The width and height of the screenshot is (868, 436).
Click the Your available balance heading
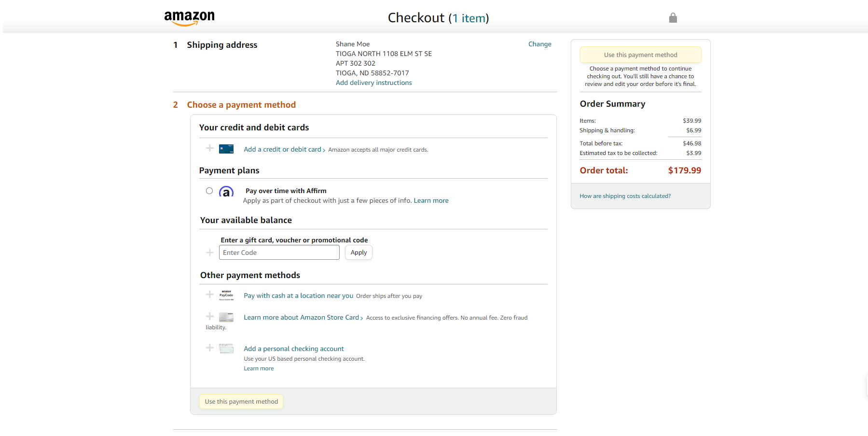[x=246, y=220]
